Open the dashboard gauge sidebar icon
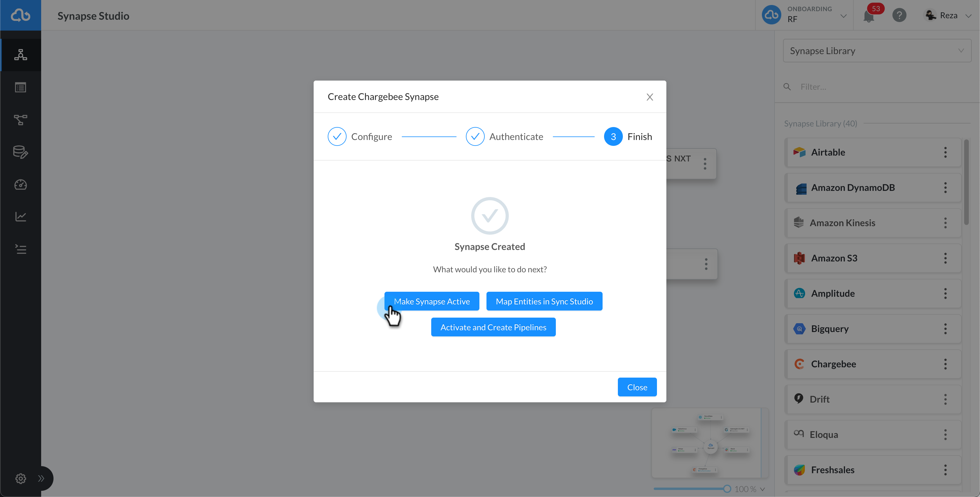 [x=21, y=185]
